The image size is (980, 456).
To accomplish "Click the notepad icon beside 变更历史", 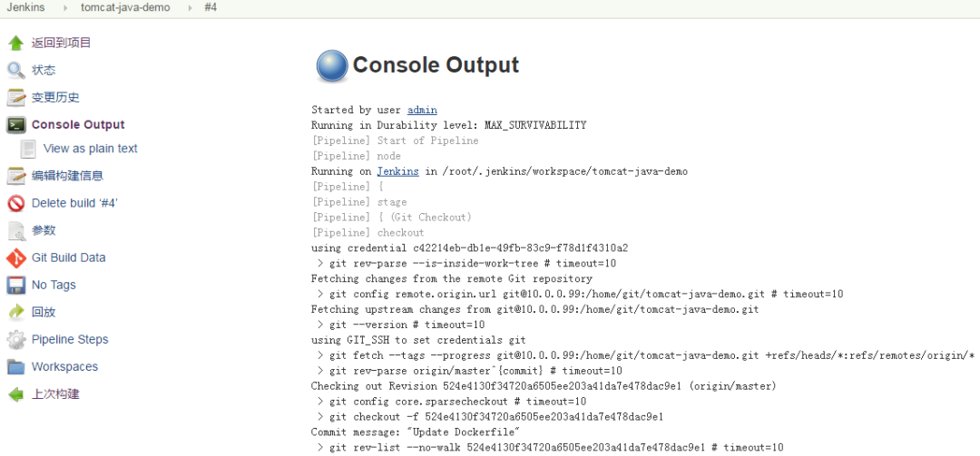I will (x=16, y=97).
